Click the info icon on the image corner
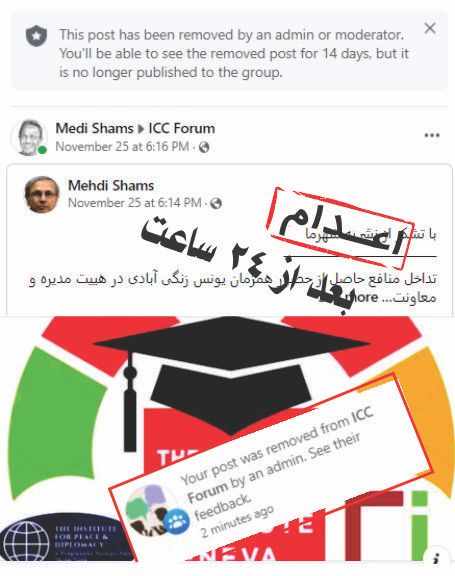The width and height of the screenshot is (455, 576). pyautogui.click(x=437, y=558)
